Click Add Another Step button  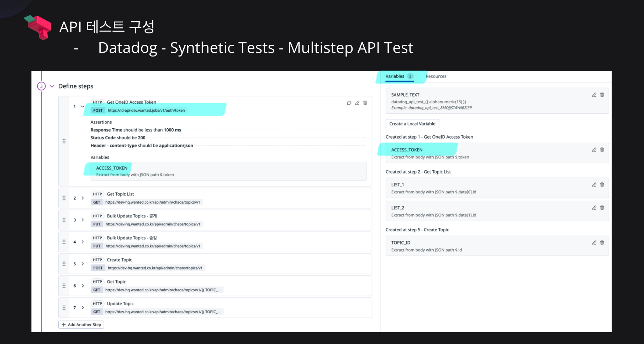(x=81, y=324)
